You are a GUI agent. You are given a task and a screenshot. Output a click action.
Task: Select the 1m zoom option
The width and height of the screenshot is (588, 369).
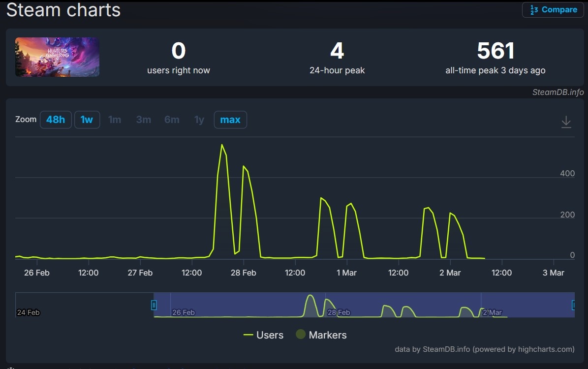pos(115,120)
